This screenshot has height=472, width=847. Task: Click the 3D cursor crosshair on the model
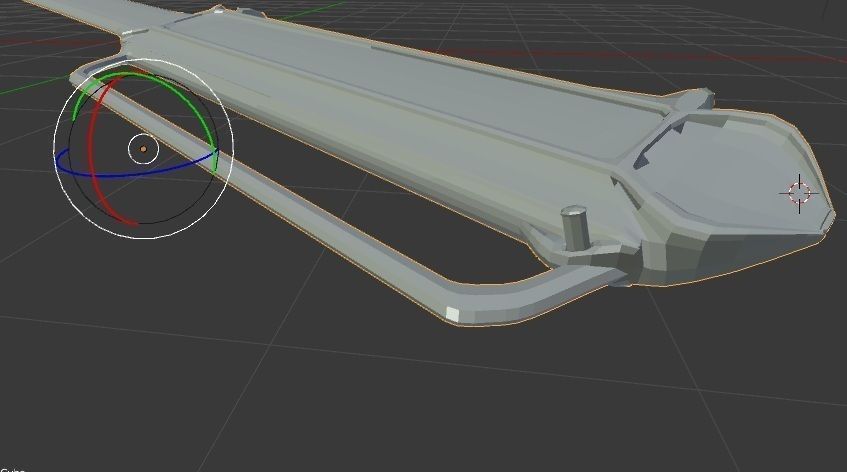point(799,193)
